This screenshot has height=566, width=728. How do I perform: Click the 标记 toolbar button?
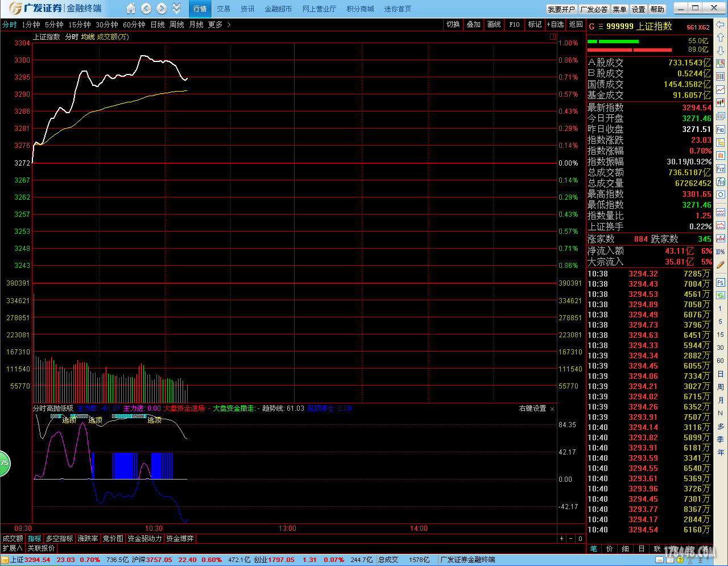535,24
